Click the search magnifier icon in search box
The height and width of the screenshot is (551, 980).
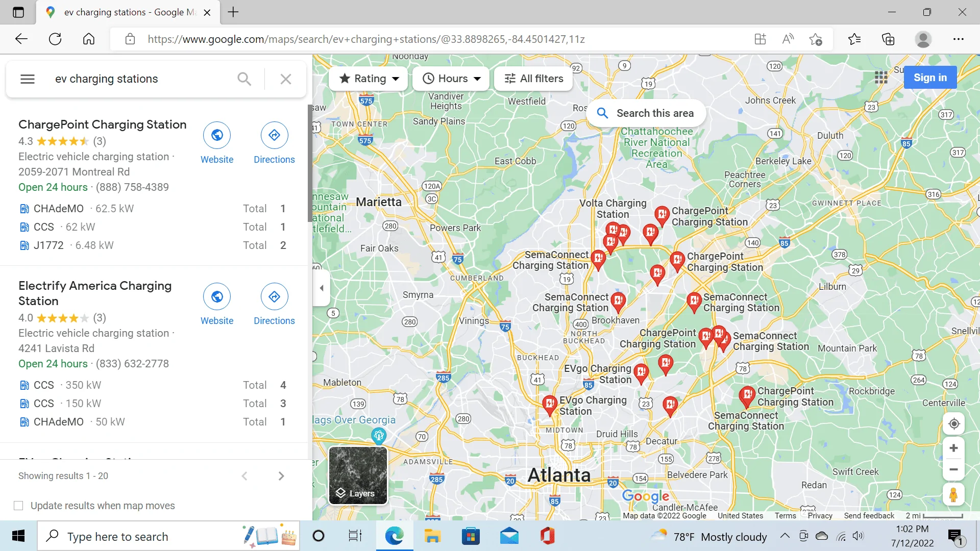[x=244, y=79]
